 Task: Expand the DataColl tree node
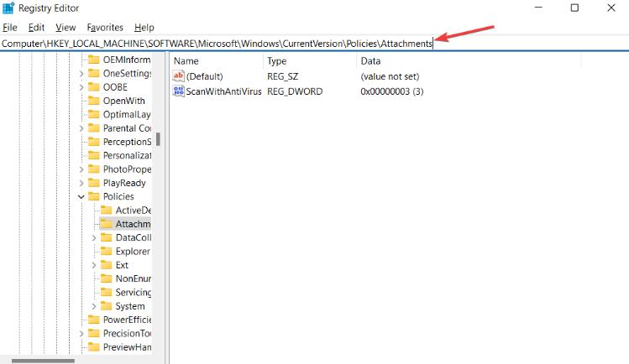(94, 238)
